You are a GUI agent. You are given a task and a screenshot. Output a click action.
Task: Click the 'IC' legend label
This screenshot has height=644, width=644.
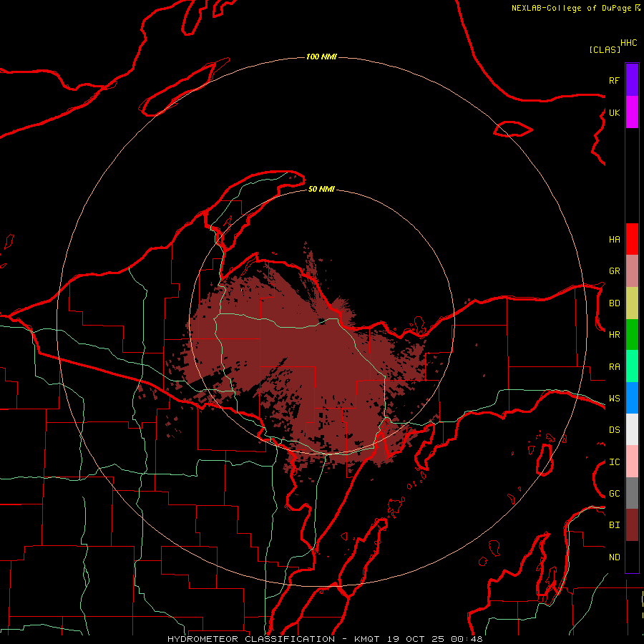point(614,462)
